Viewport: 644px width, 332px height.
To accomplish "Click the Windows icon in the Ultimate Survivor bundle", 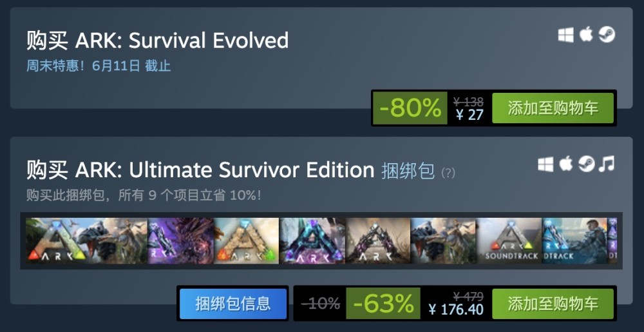I will coord(545,164).
